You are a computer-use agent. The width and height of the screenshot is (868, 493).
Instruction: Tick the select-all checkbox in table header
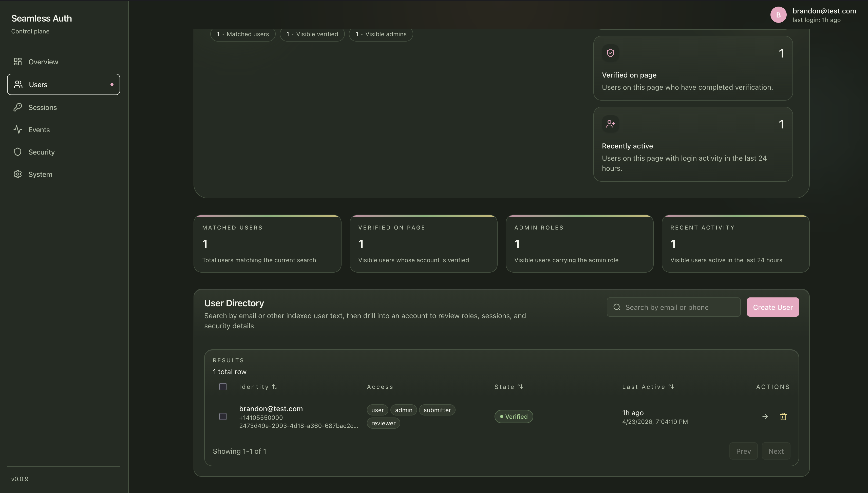(223, 387)
